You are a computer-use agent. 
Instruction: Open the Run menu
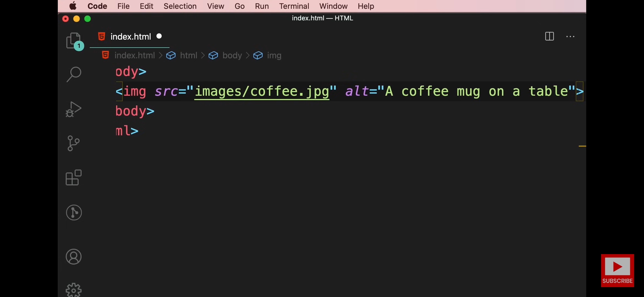click(262, 6)
